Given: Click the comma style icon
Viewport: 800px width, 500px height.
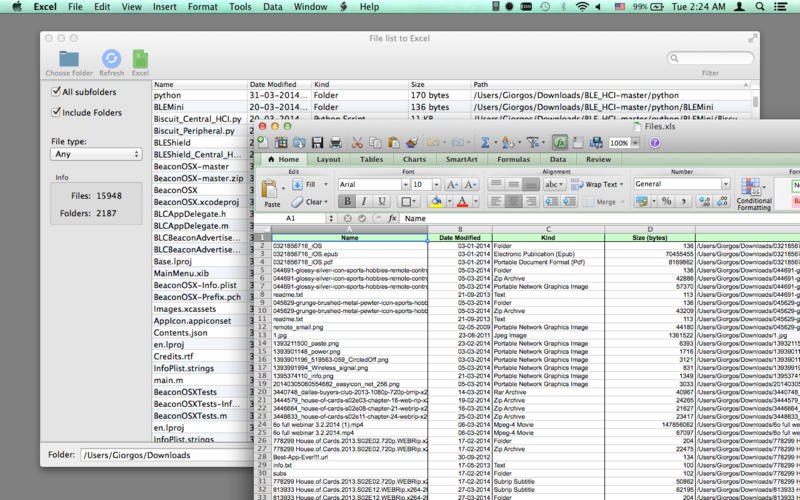Looking at the screenshot, I should pyautogui.click(x=683, y=202).
